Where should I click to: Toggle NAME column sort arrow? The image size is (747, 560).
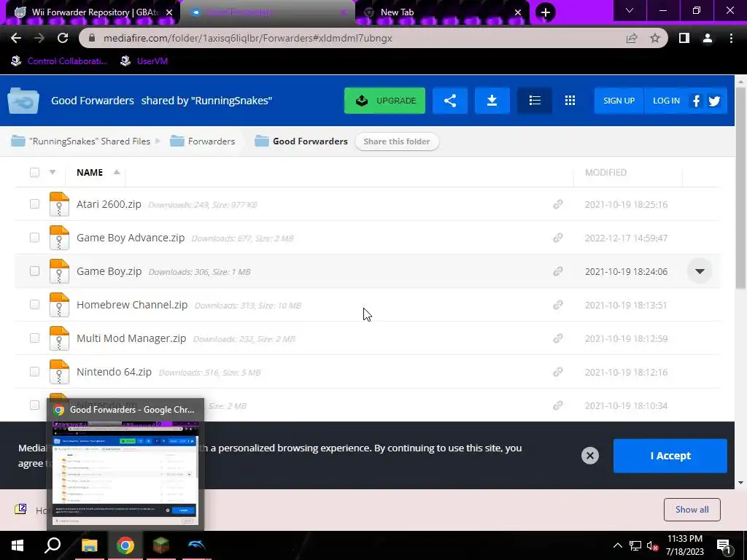(x=117, y=172)
